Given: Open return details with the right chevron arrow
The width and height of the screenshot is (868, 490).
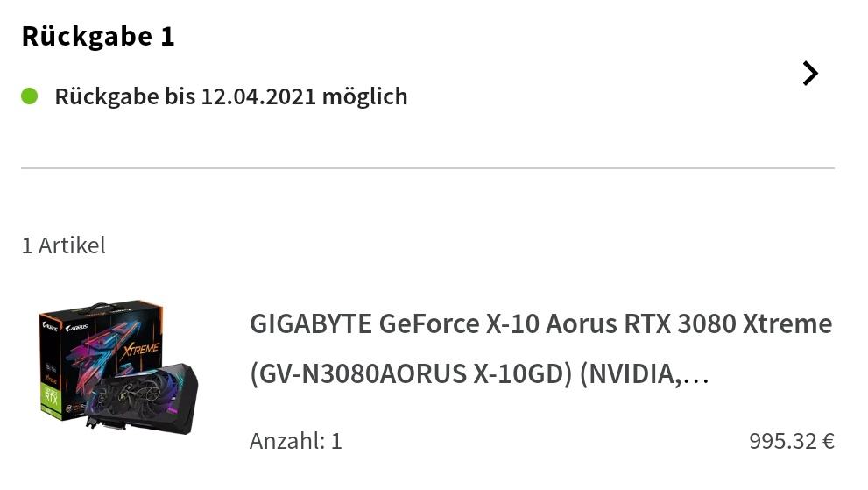Looking at the screenshot, I should (x=810, y=74).
